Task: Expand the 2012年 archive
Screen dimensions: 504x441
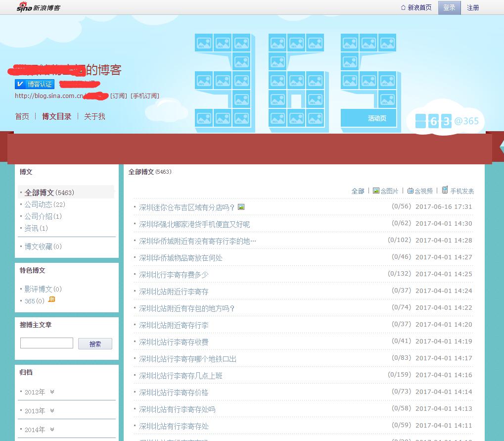Action: pos(52,392)
